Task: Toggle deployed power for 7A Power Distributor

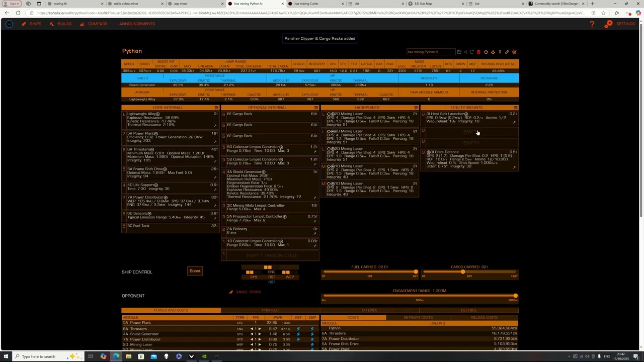Action: [312, 339]
